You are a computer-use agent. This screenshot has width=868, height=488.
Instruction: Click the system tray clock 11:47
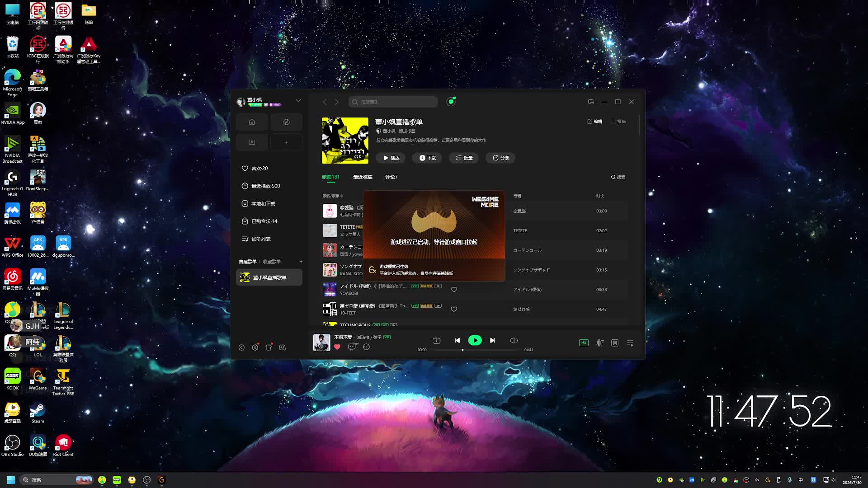852,480
